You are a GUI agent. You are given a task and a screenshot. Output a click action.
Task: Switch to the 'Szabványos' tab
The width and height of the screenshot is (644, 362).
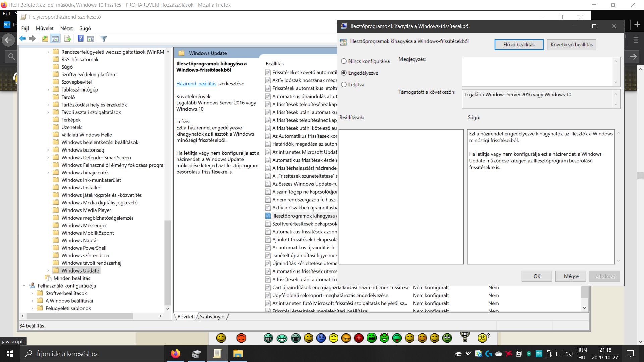213,317
